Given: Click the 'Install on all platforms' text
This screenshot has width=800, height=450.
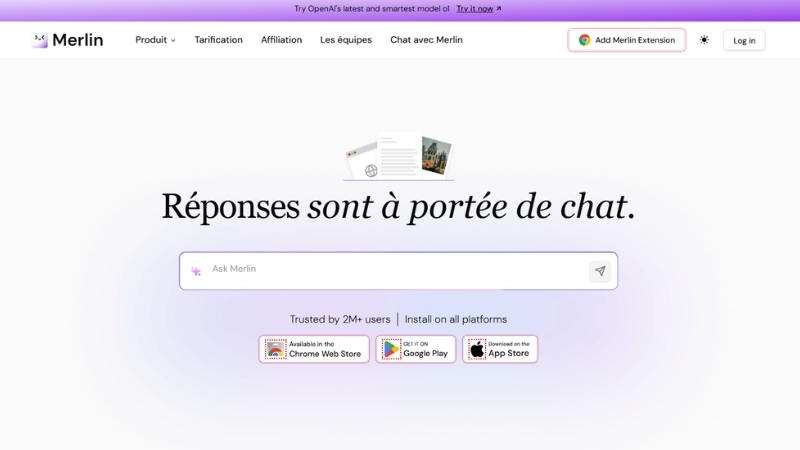Looking at the screenshot, I should pos(456,319).
